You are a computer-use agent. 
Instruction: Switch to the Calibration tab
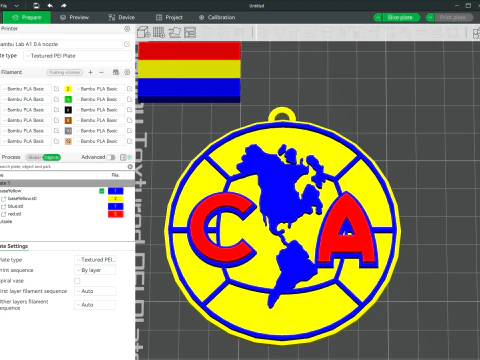tap(217, 17)
